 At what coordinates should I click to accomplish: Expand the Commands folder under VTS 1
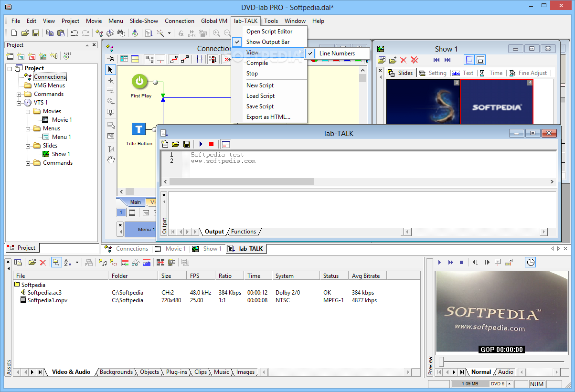28,163
